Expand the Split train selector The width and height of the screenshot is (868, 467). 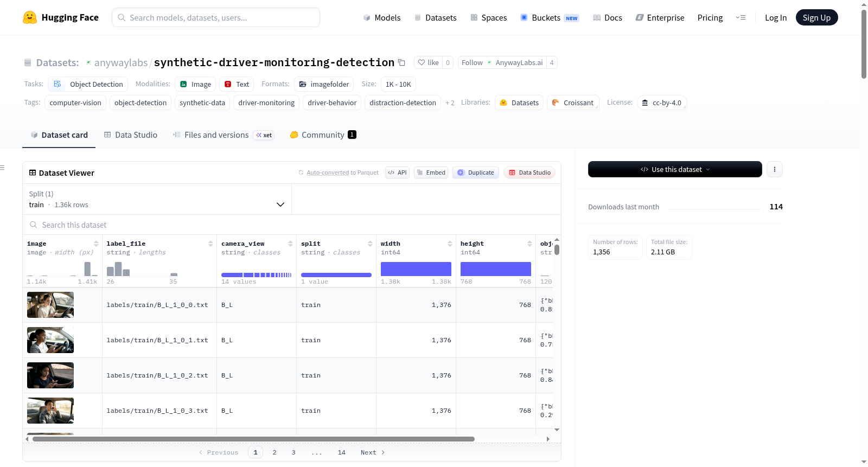[157, 199]
